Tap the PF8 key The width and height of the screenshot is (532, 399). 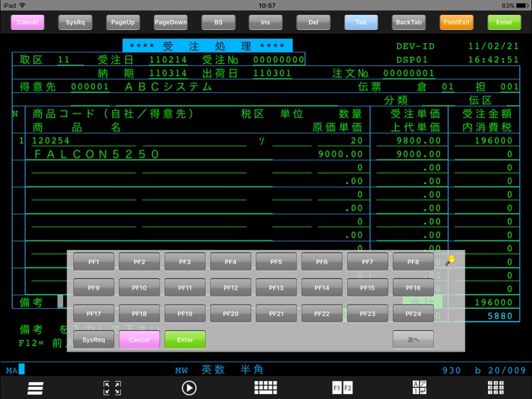414,262
